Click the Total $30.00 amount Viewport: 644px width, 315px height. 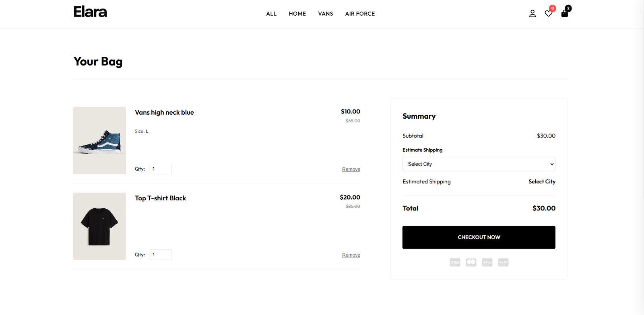544,208
